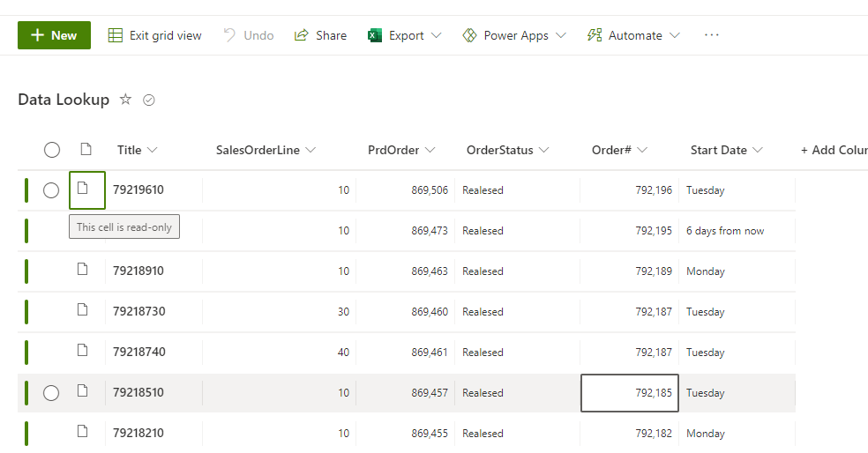Viewport: 868px width, 453px height.
Task: Click the Excel Export icon
Action: click(375, 35)
